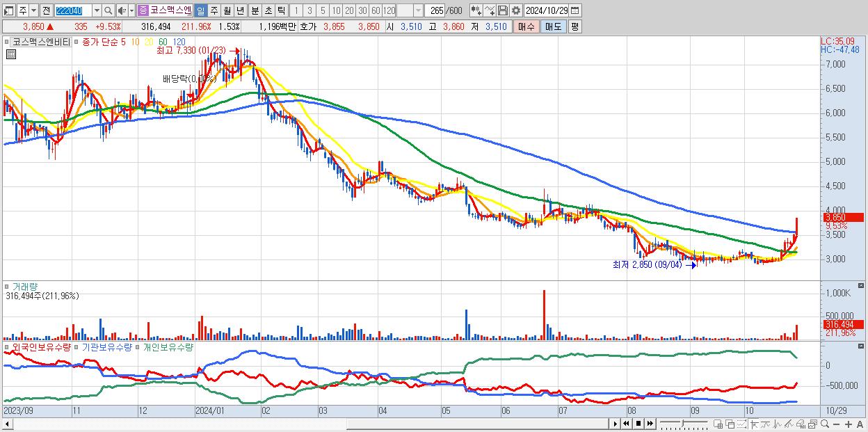Image resolution: width=868 pixels, height=432 pixels.
Task: Click the 외국인보유수량 indicator label
Action: tap(40, 346)
